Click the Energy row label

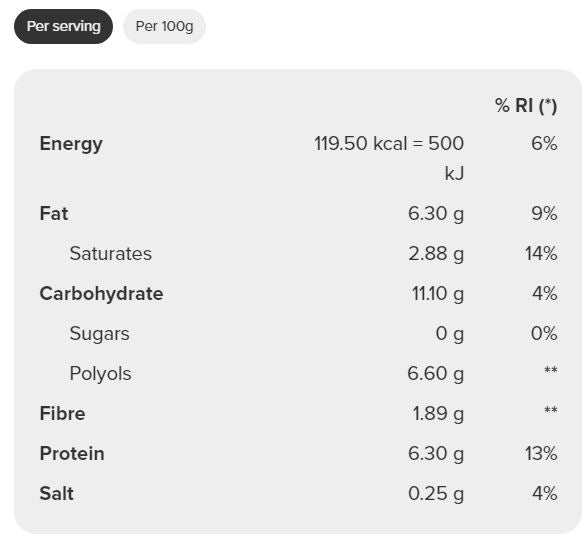coord(71,144)
